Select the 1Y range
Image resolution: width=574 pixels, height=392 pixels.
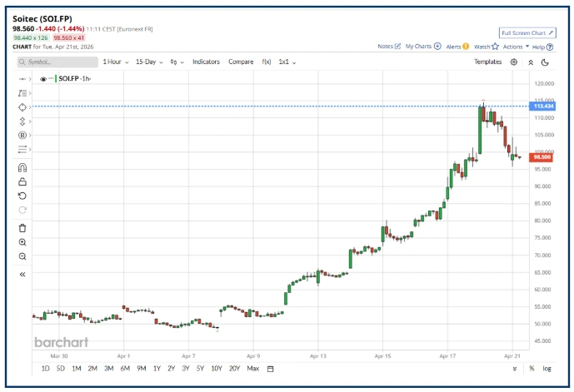(157, 369)
